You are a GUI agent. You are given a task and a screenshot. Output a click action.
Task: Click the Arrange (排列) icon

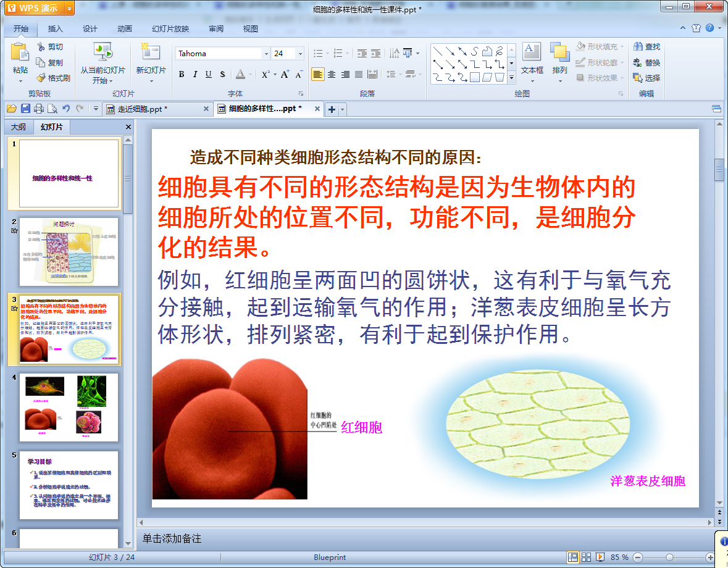click(559, 52)
